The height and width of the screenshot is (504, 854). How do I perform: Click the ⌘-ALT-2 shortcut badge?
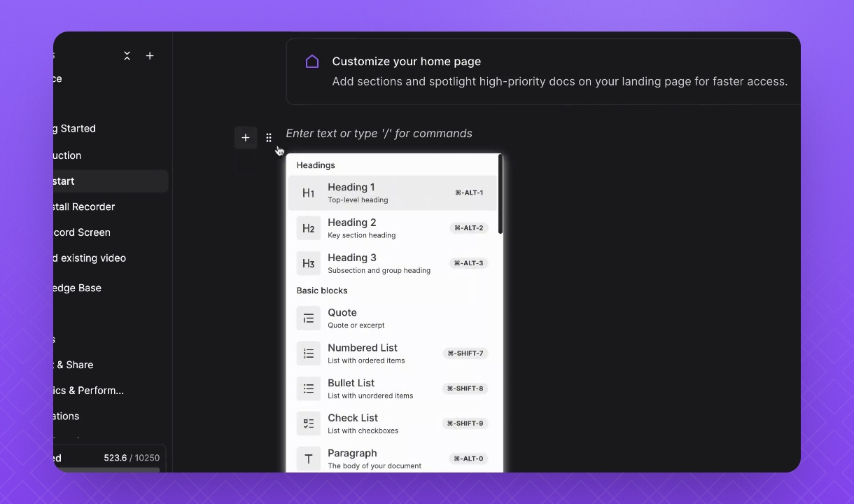pyautogui.click(x=468, y=228)
